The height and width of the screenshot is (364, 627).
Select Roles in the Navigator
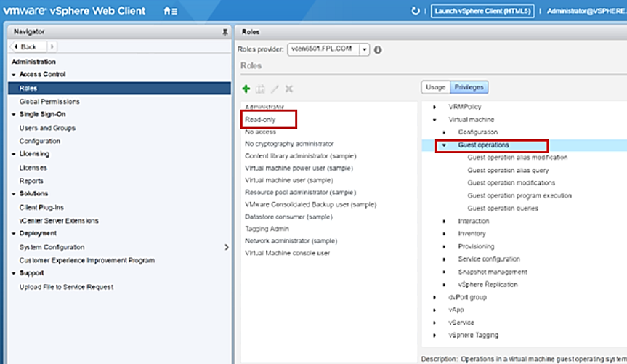tap(119, 89)
